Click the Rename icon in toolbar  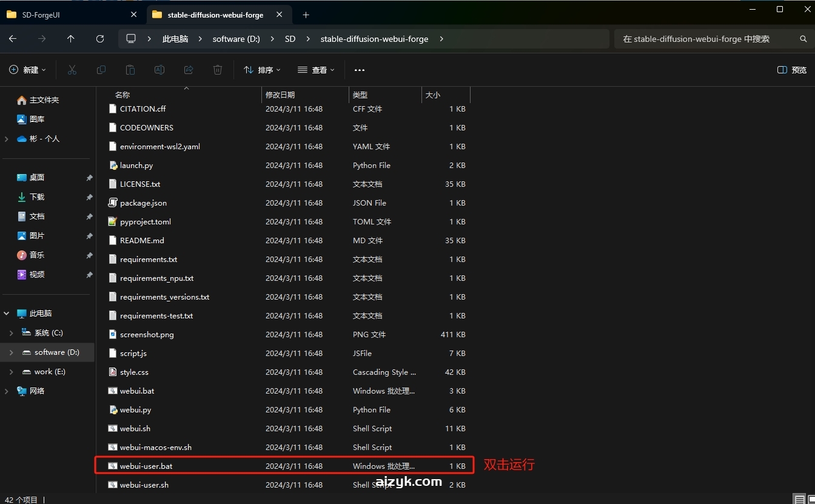point(159,70)
